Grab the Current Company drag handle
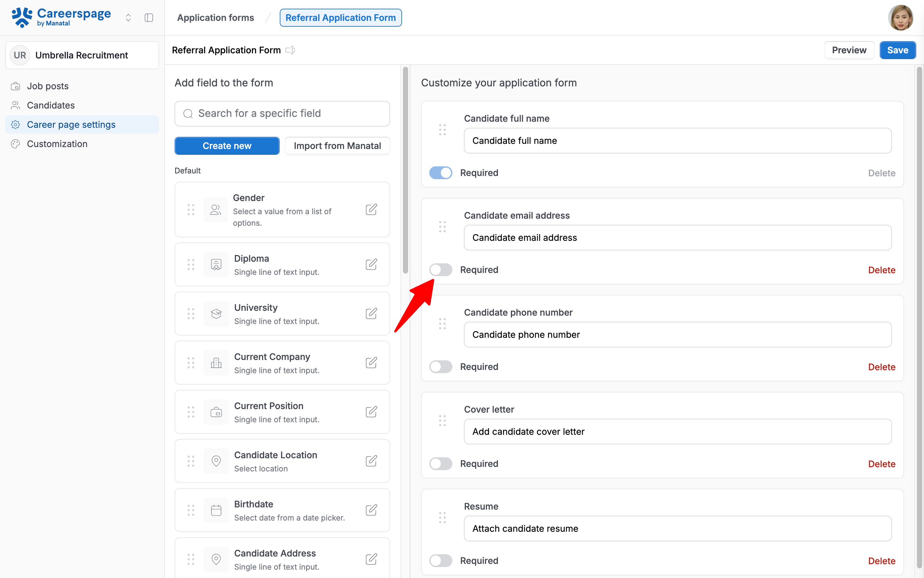Image resolution: width=924 pixels, height=578 pixels. [191, 363]
